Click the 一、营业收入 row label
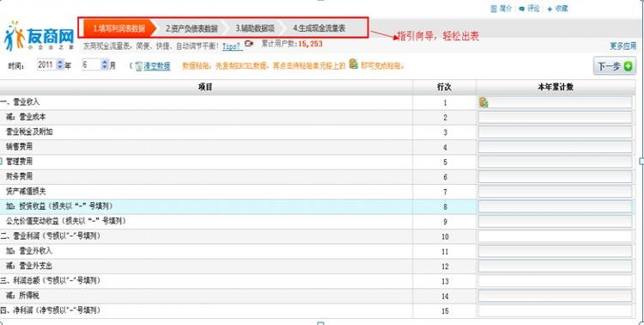 (x=20, y=101)
